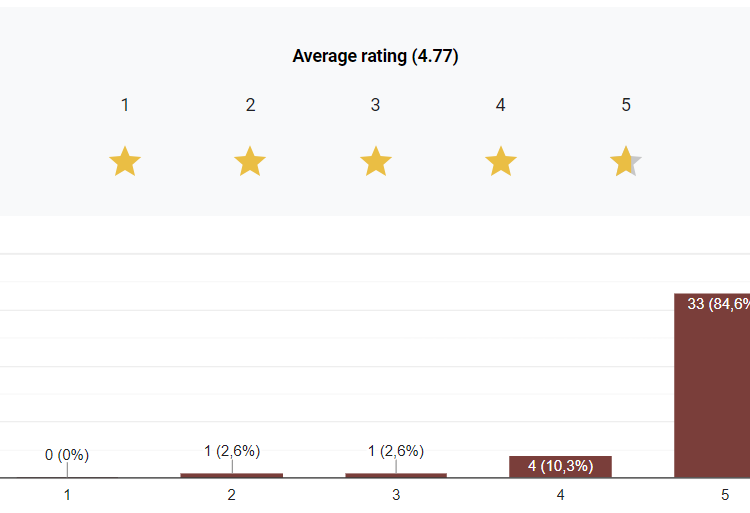Click the number 1 above the stars

point(125,105)
